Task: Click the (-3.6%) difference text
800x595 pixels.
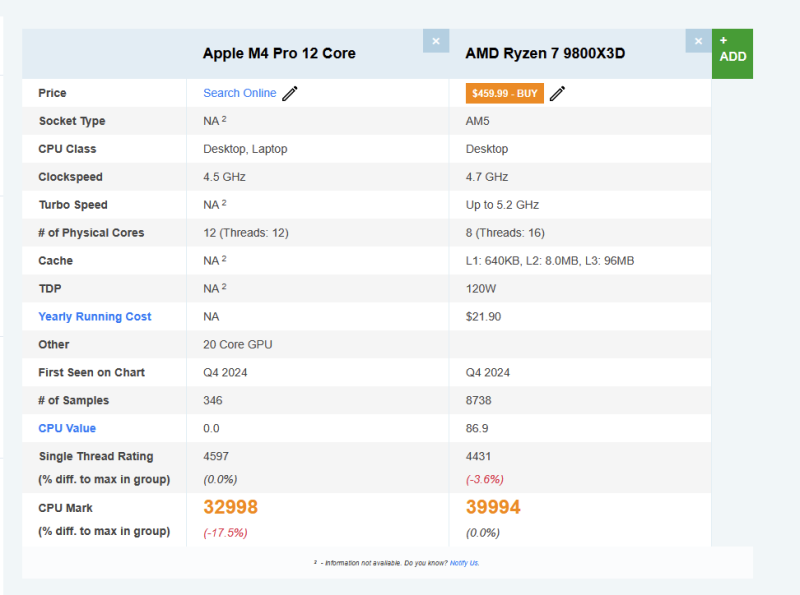Action: pyautogui.click(x=485, y=479)
